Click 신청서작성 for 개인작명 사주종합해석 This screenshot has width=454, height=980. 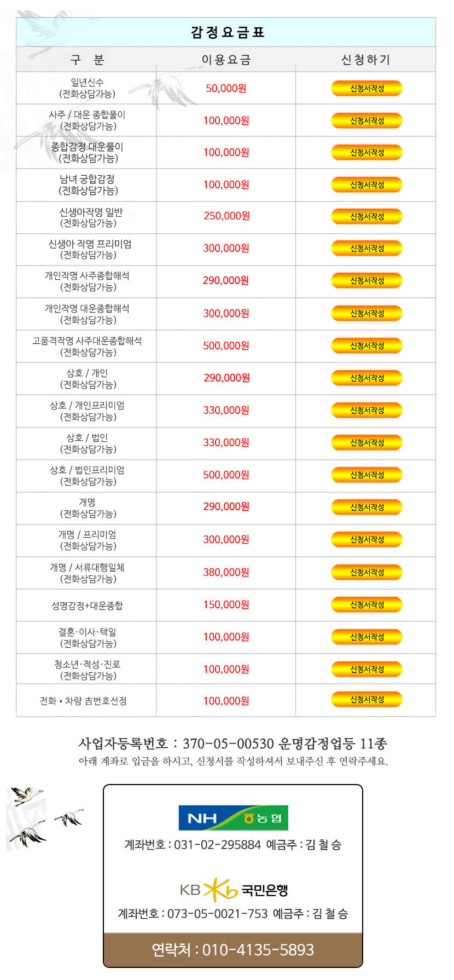click(x=366, y=280)
